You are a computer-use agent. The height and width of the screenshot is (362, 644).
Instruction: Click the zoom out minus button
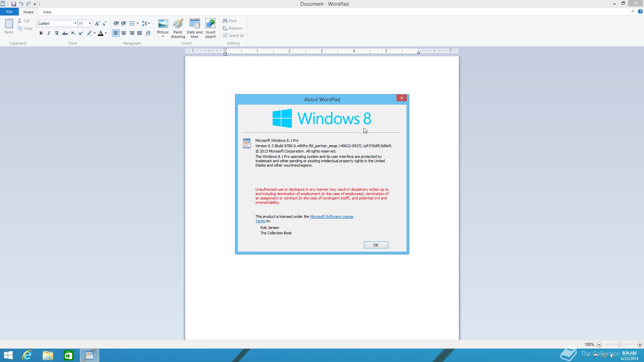tap(599, 345)
